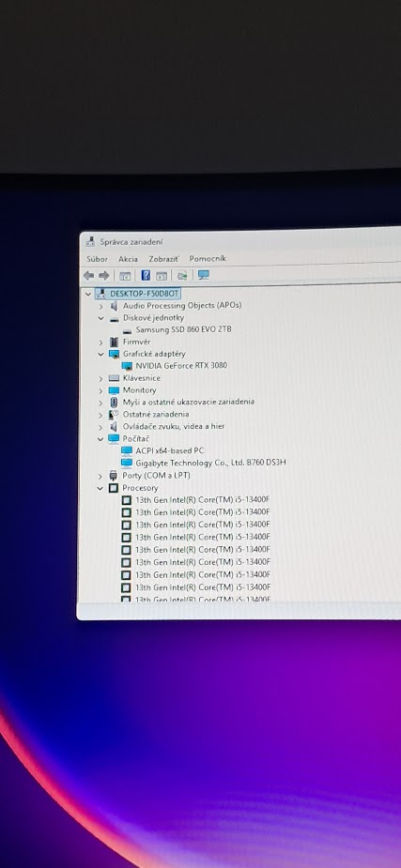Screen dimensions: 401x868
Task: Click the icon of Gigabyte Technology B760 DS3H
Action: click(x=127, y=464)
